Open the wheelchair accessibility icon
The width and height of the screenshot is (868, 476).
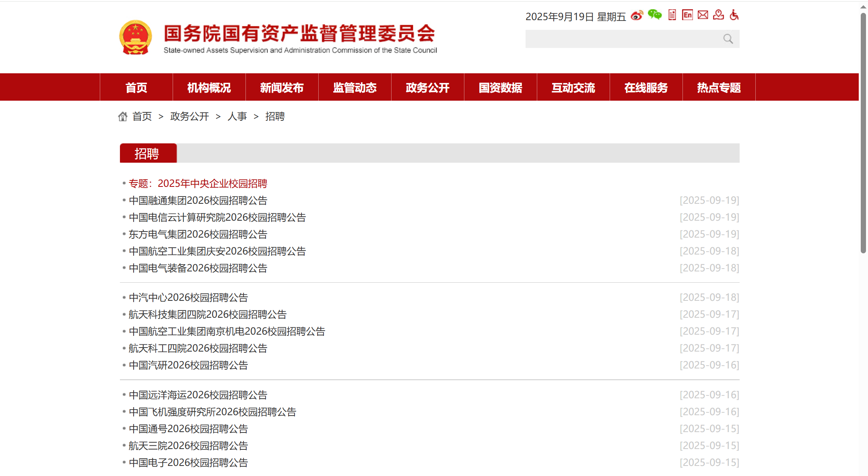734,15
